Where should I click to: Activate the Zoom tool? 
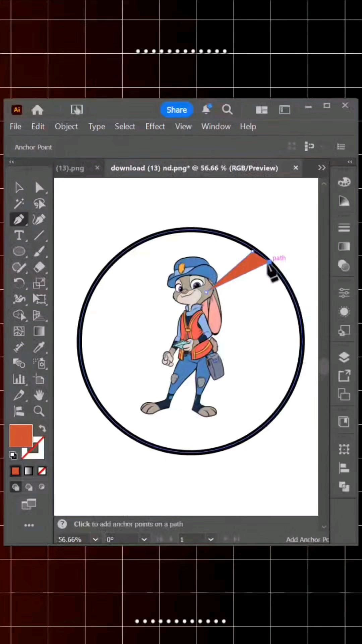tap(39, 411)
